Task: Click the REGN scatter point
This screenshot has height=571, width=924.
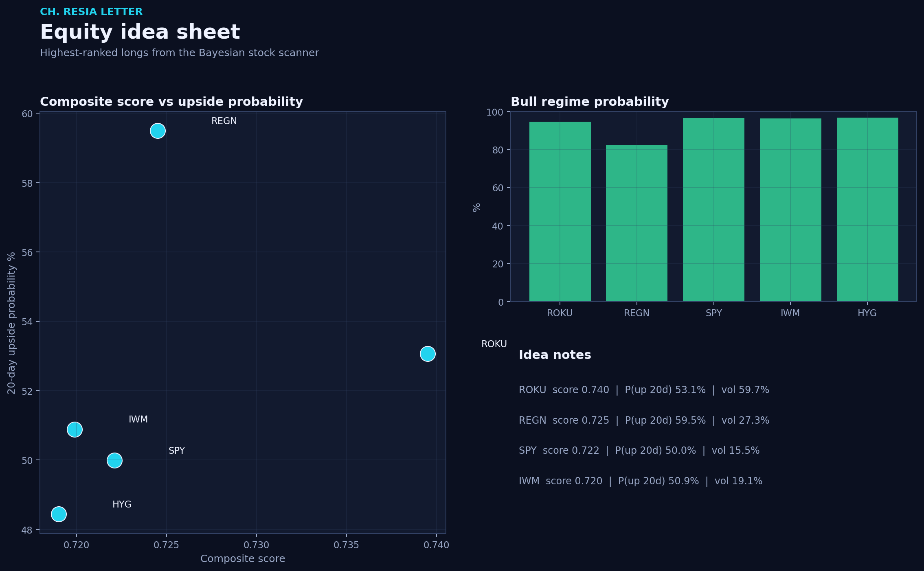Action: 158,131
